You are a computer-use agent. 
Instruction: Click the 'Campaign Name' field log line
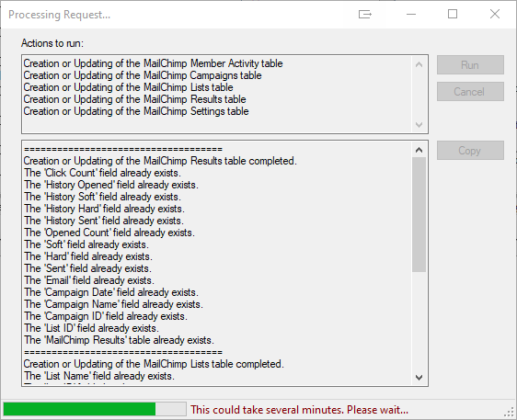[x=113, y=304]
